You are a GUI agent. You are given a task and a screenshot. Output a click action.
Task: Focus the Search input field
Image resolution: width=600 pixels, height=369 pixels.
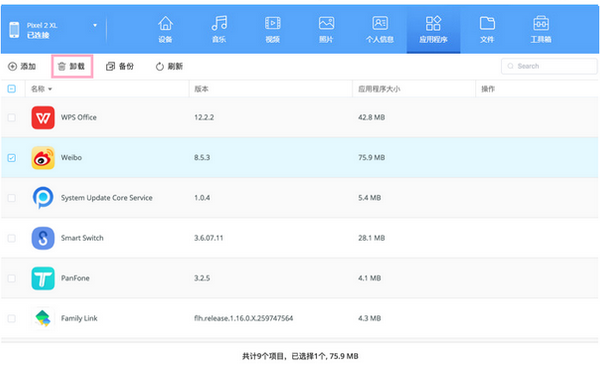pyautogui.click(x=549, y=66)
